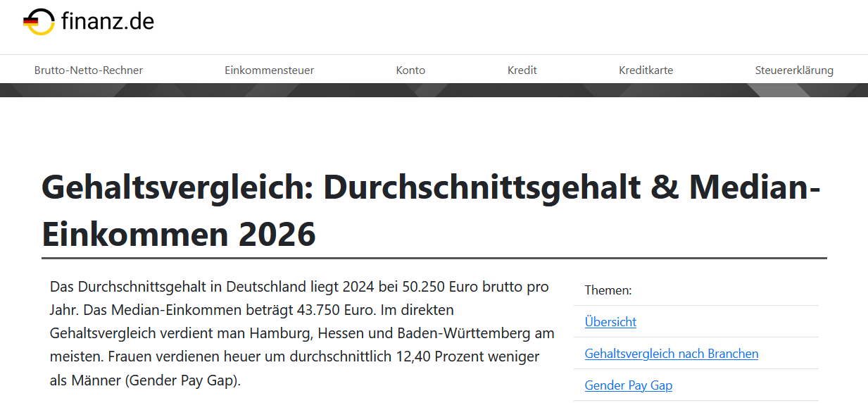Click the circular finanz.de logo icon

[39, 22]
